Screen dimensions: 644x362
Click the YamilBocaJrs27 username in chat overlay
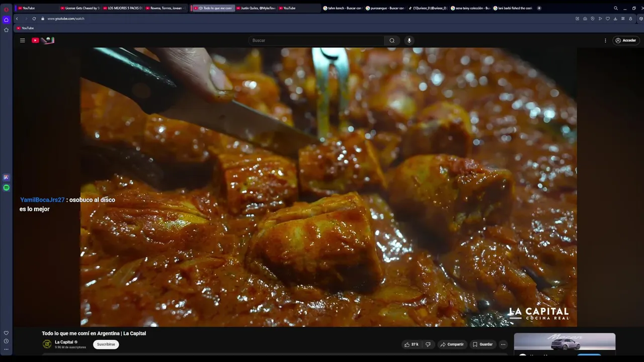pos(42,200)
